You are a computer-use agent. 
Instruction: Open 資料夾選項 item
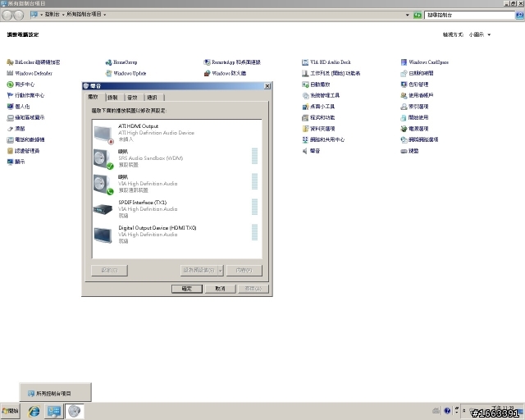(x=318, y=129)
